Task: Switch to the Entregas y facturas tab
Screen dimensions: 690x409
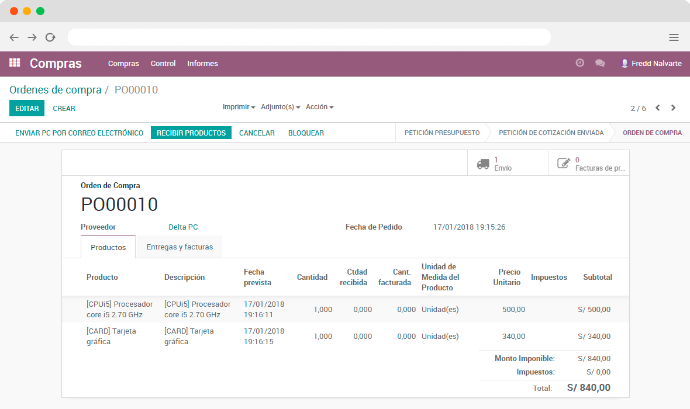Action: [180, 247]
